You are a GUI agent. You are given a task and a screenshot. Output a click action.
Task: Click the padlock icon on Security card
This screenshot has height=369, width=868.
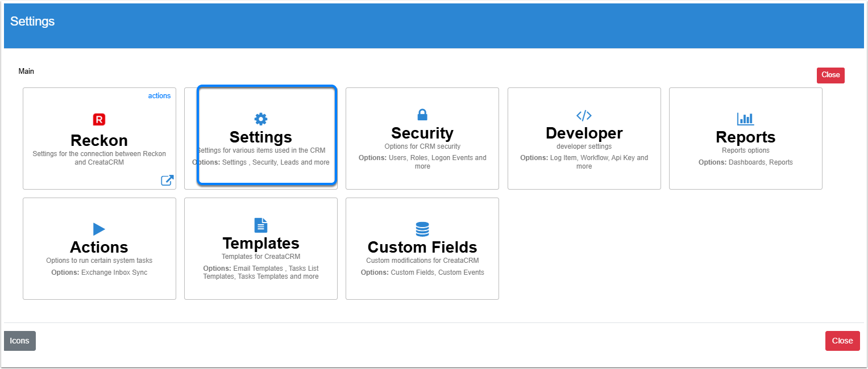click(x=422, y=115)
